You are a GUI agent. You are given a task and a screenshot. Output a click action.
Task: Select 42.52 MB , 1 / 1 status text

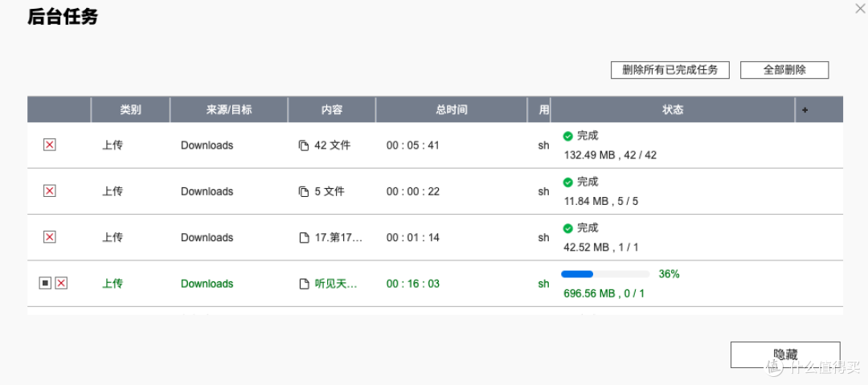[600, 247]
